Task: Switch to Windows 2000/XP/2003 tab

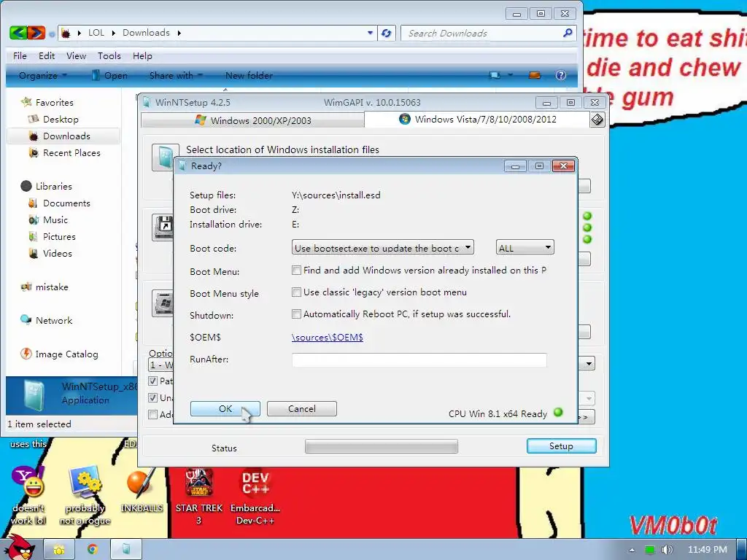Action: coord(253,120)
